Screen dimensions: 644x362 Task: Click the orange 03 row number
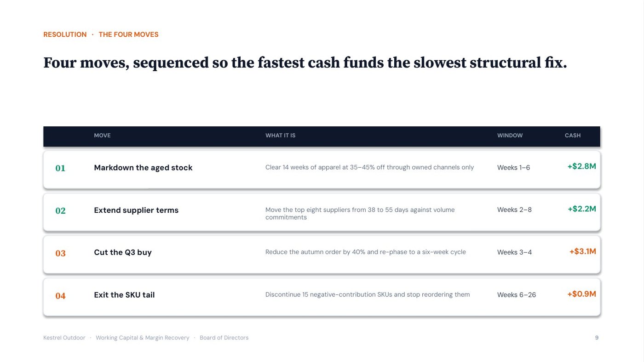(x=60, y=254)
